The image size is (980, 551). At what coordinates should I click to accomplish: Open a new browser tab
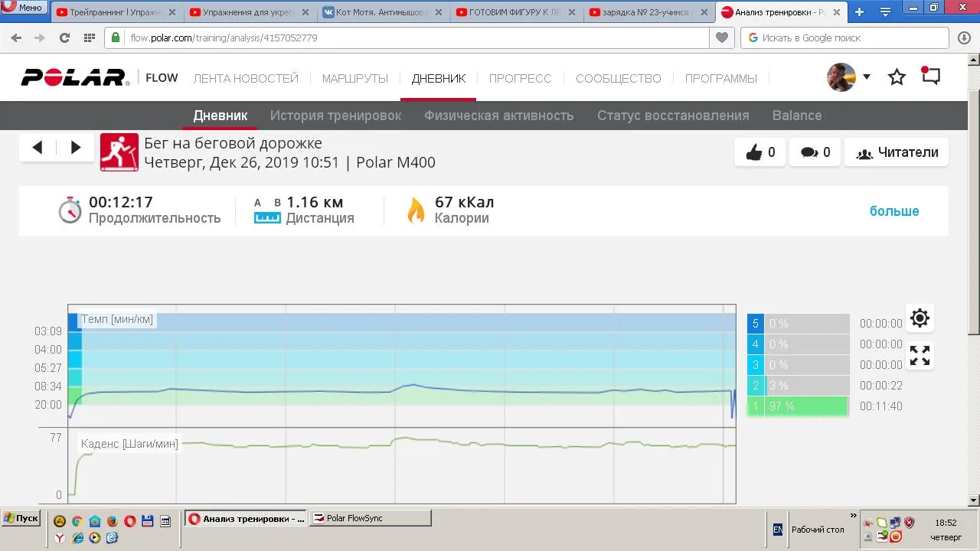[859, 11]
